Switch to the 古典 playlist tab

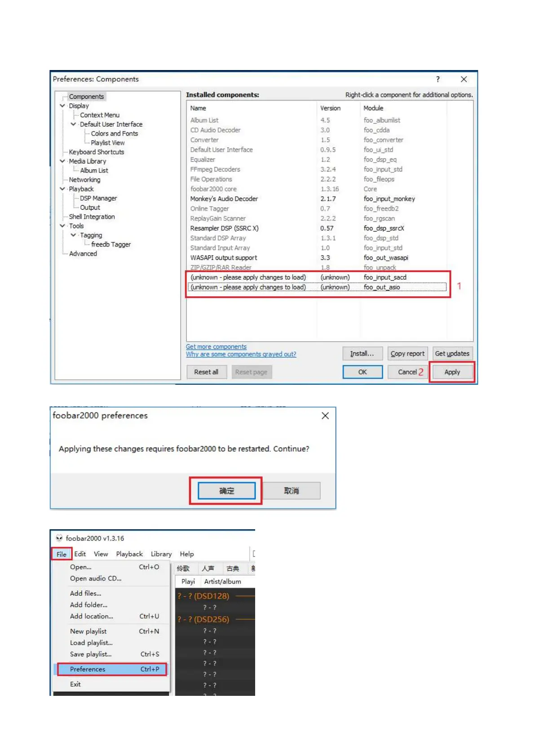pyautogui.click(x=233, y=569)
